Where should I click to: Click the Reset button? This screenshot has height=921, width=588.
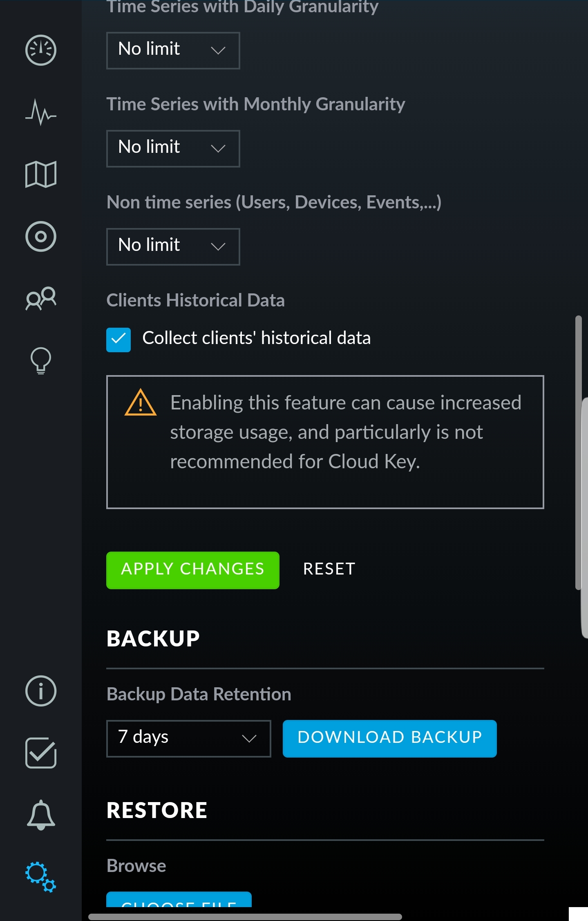tap(329, 569)
